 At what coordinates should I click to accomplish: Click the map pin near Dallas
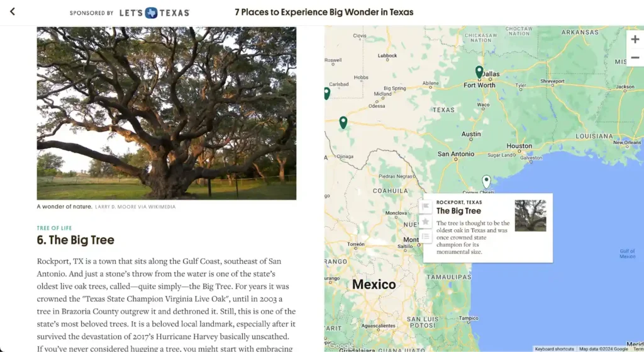click(479, 72)
